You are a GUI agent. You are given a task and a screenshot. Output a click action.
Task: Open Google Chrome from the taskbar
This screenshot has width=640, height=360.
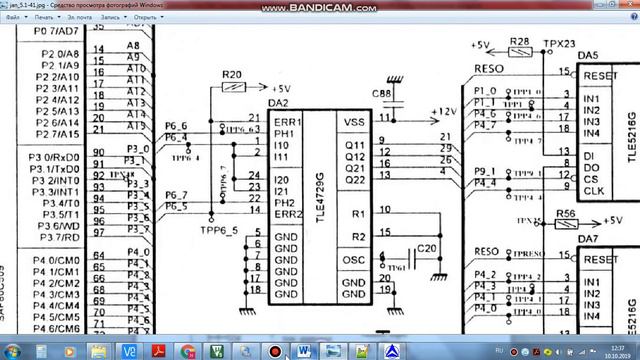[187, 351]
